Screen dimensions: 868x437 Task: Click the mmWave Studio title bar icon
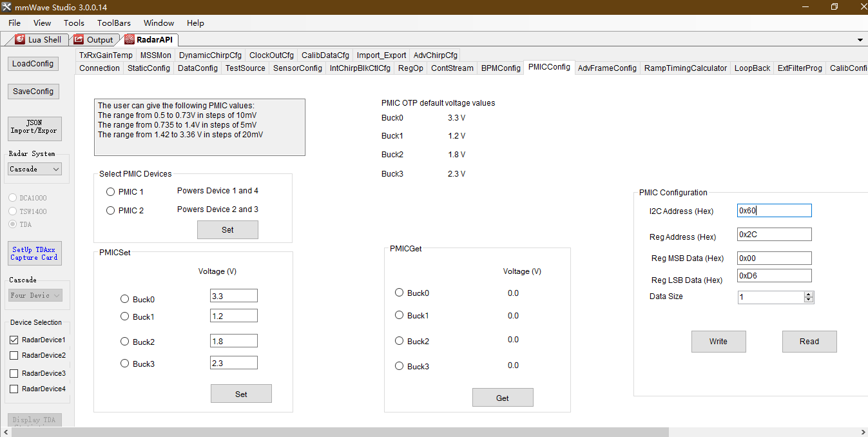6,6
